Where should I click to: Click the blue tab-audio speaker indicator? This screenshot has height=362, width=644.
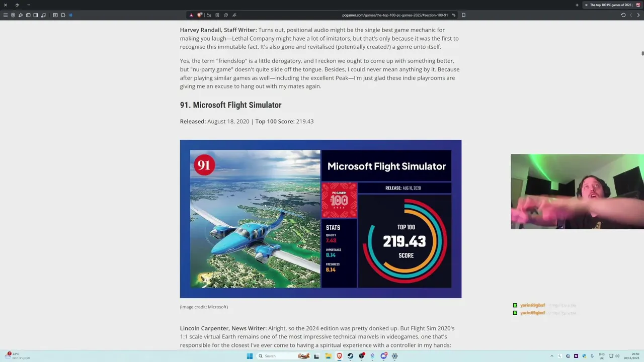[70, 15]
